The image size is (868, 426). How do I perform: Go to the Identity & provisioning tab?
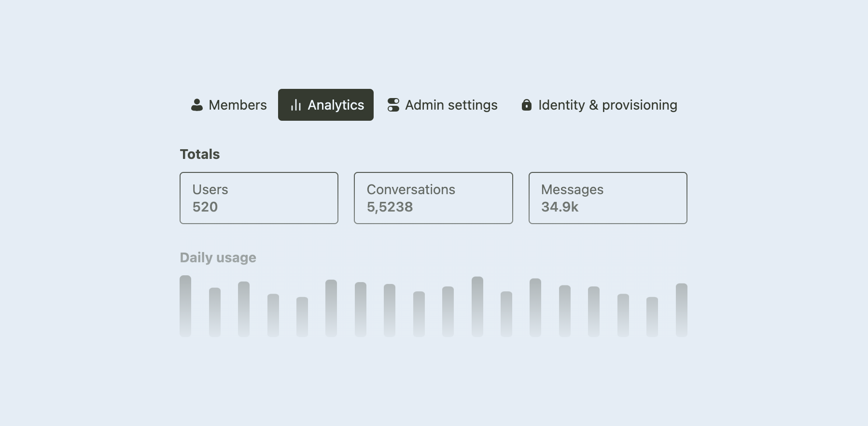pyautogui.click(x=599, y=105)
